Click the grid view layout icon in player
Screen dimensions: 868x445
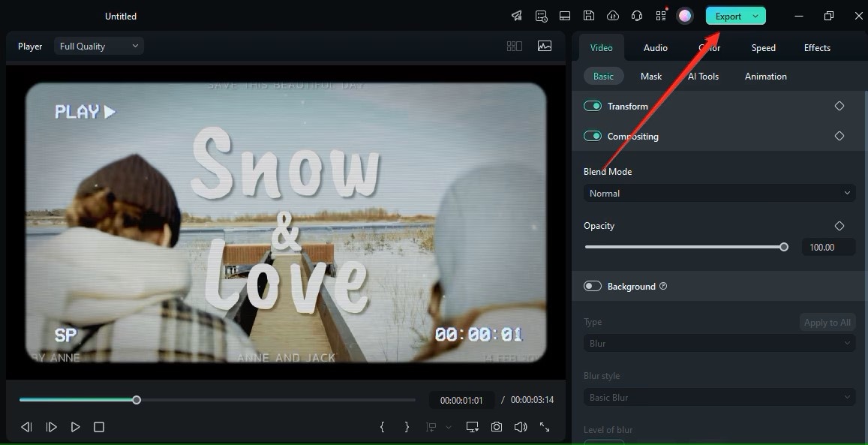(514, 47)
